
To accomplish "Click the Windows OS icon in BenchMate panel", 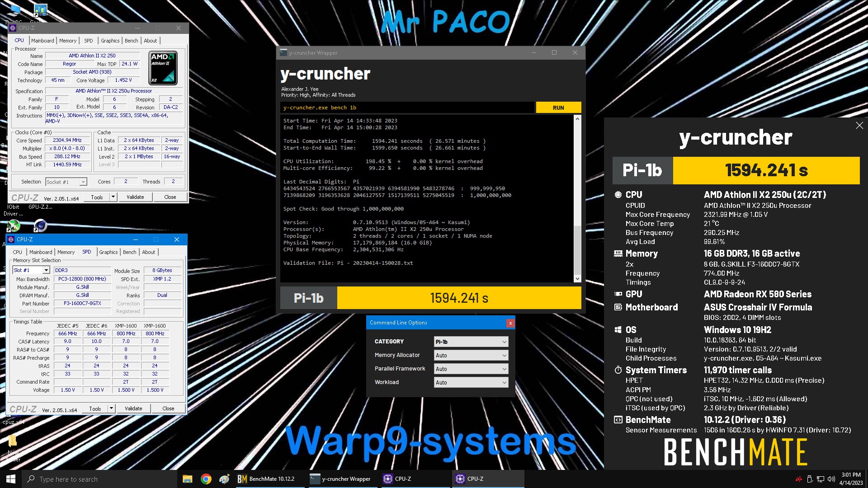I will pos(618,330).
